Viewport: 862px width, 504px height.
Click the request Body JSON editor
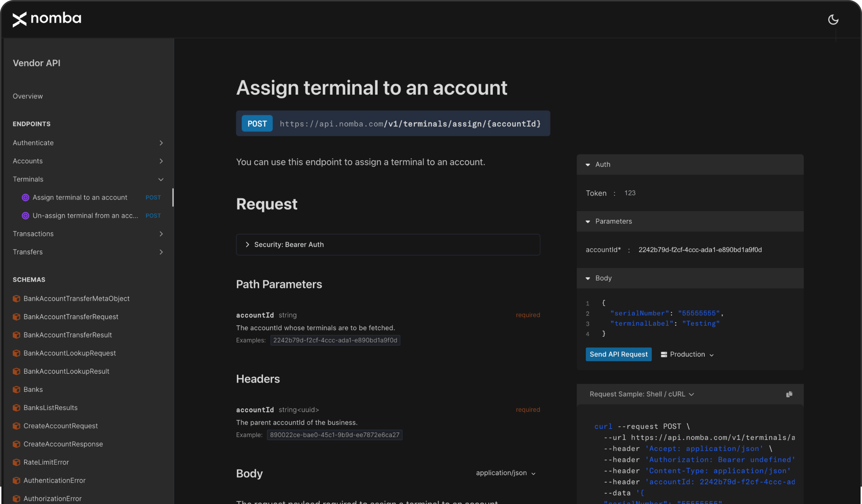pyautogui.click(x=690, y=318)
